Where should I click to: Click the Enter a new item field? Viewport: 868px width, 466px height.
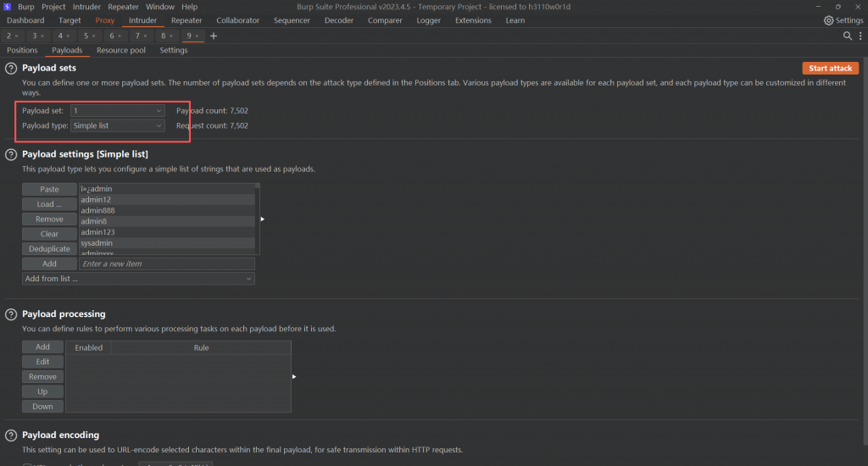point(167,264)
